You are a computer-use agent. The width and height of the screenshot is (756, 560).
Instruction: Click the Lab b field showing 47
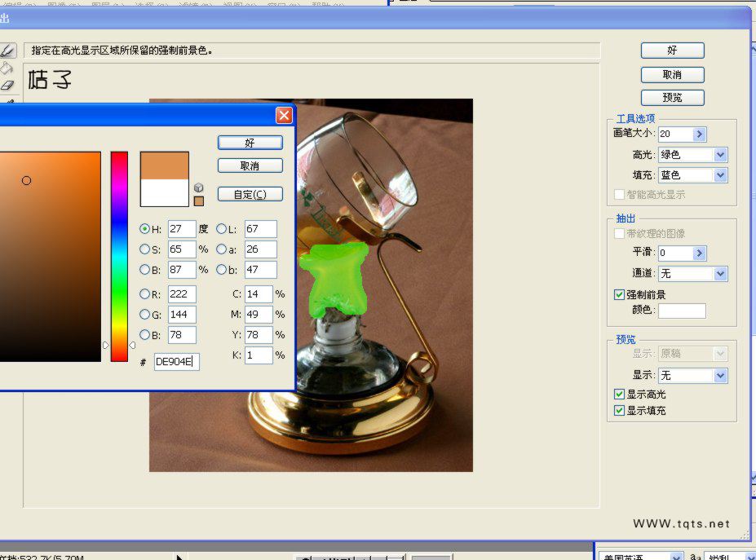click(x=261, y=269)
